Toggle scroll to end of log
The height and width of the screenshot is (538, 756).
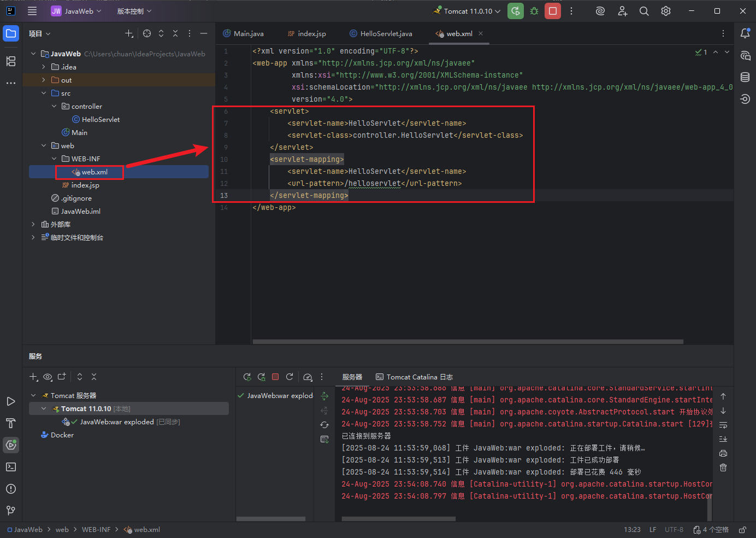[x=723, y=439]
